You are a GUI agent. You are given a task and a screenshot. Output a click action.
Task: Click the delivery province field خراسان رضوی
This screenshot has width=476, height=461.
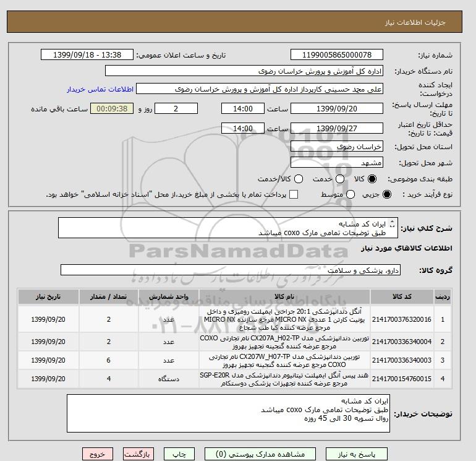[x=337, y=147]
